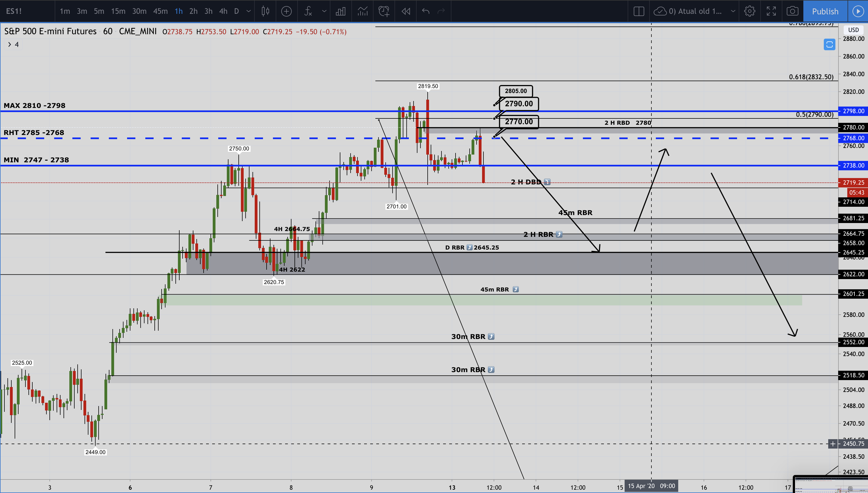Open chart settings gear icon
Screen dimensions: 868x493
[749, 11]
